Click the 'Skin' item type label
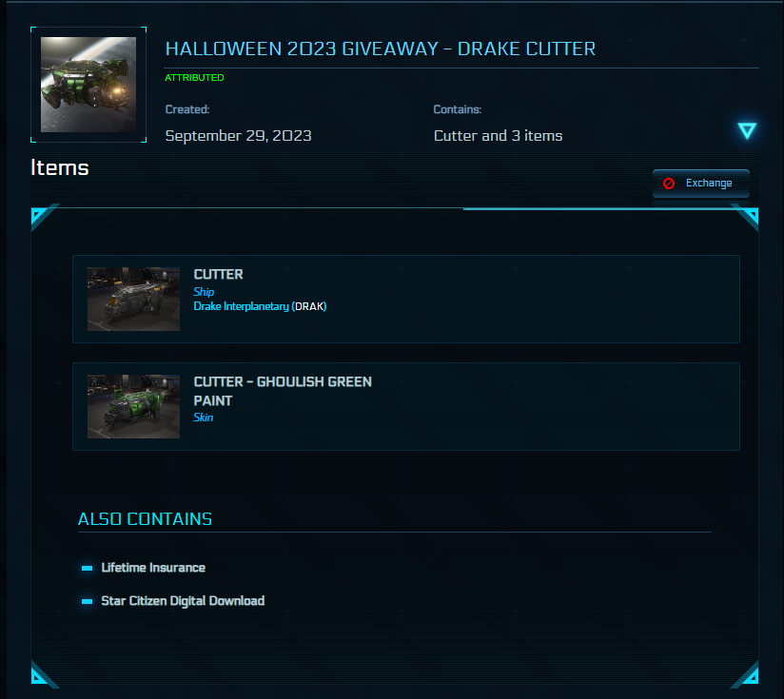The image size is (784, 699). (203, 417)
